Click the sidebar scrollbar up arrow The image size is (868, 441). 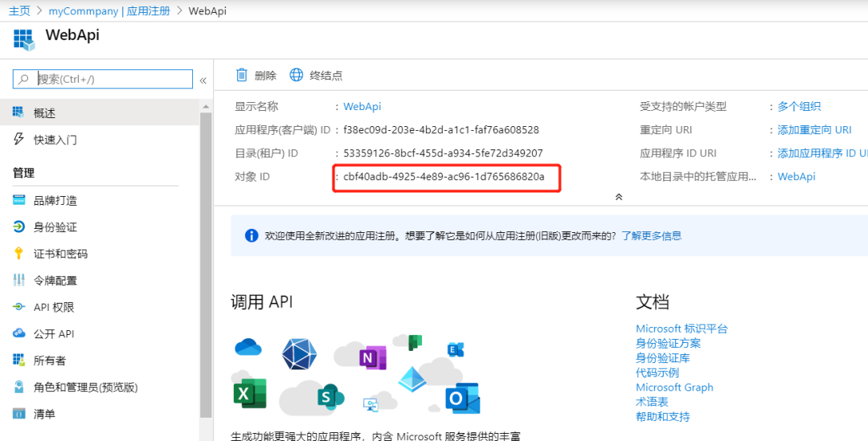pyautogui.click(x=206, y=106)
